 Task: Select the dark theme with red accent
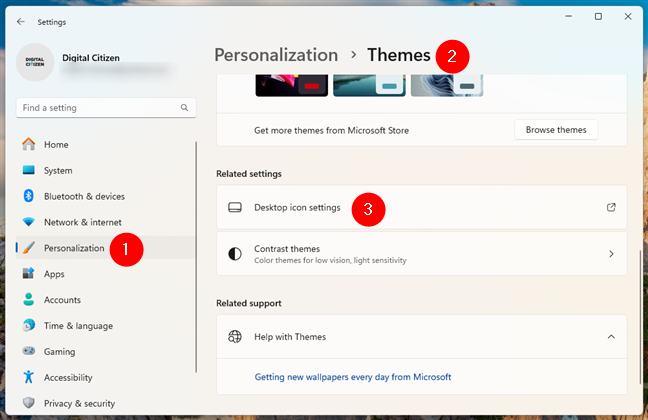click(291, 85)
